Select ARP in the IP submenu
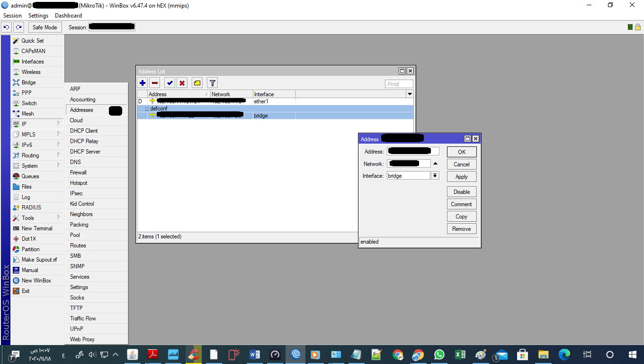This screenshot has width=644, height=364. [96, 89]
